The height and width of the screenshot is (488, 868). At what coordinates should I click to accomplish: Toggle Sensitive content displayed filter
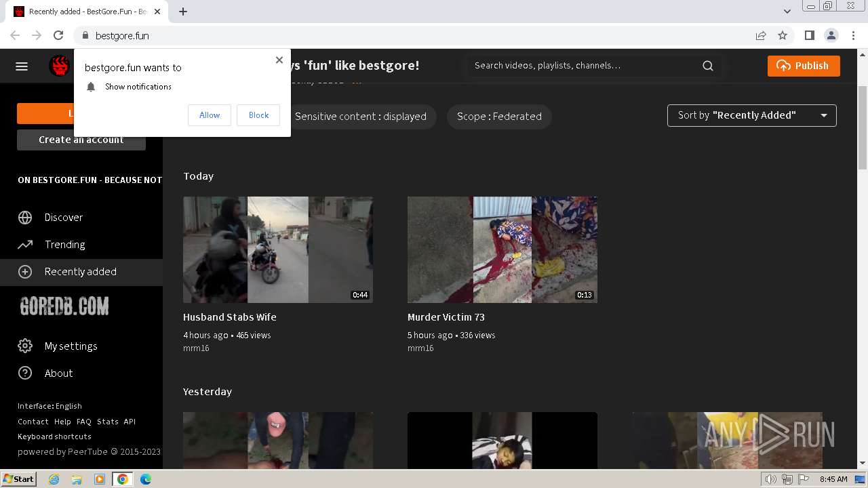pos(361,117)
